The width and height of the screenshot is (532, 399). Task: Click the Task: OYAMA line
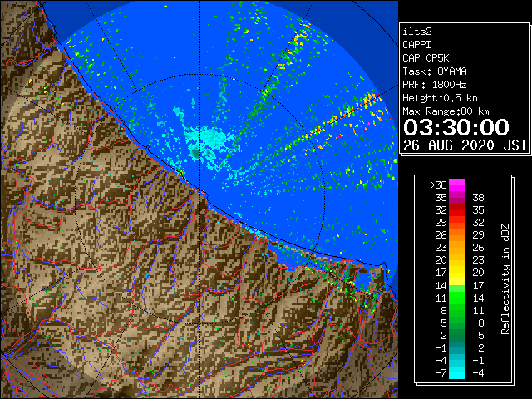click(435, 71)
